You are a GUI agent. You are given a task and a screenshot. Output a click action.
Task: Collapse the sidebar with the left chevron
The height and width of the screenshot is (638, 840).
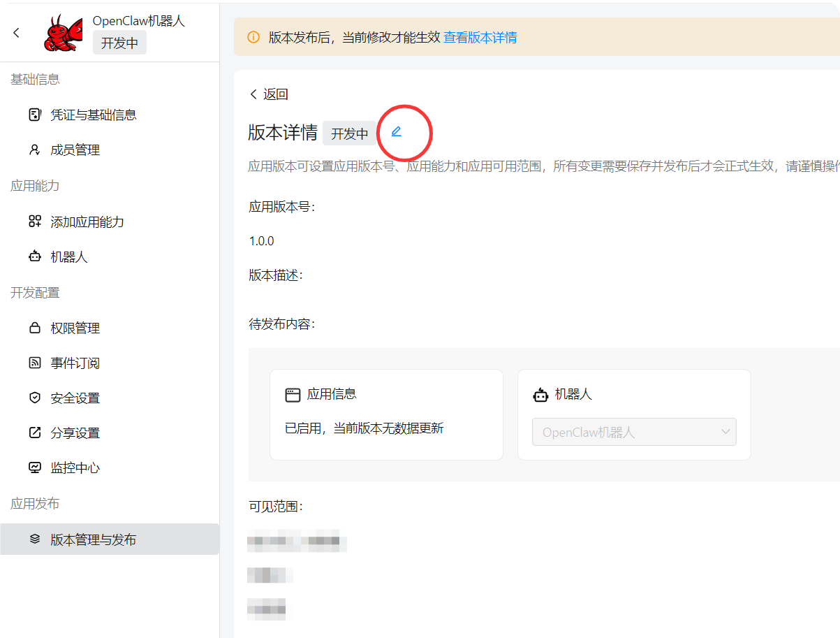coord(15,32)
